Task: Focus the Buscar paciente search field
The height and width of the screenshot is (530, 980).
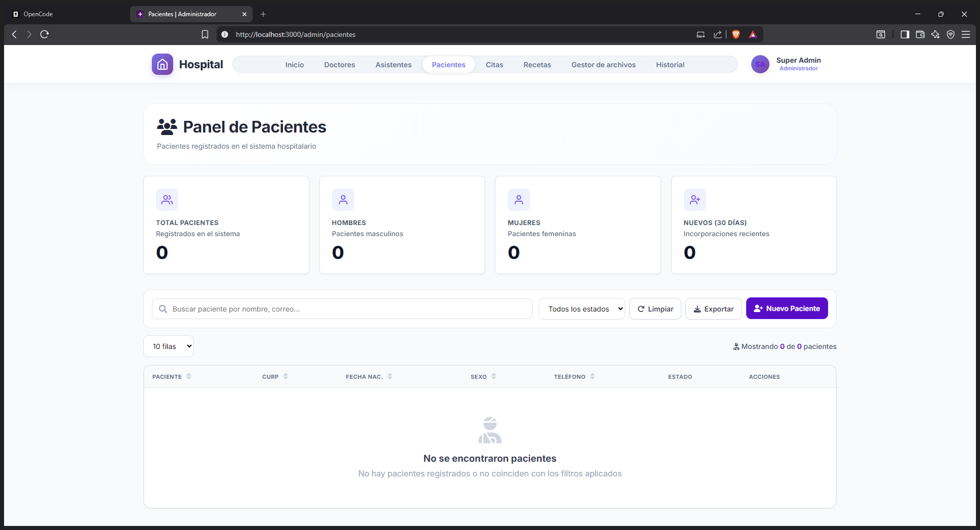Action: coord(342,309)
